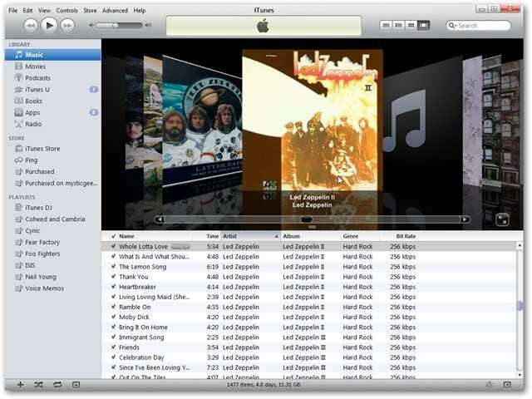Click the add playlist plus button

click(x=20, y=384)
